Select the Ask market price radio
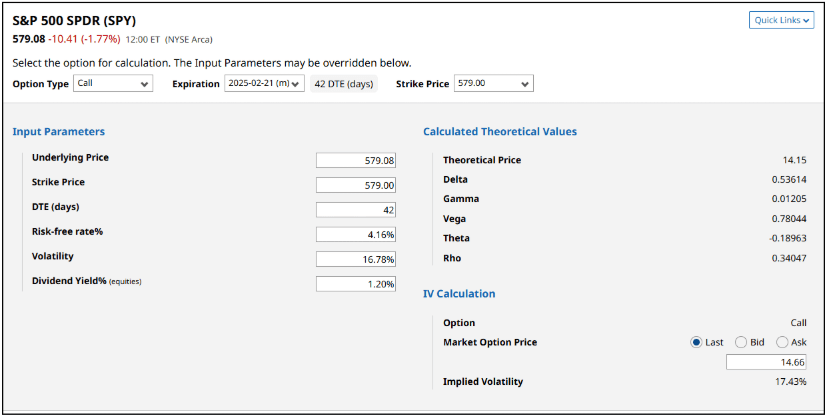The width and height of the screenshot is (827, 416). tap(782, 342)
